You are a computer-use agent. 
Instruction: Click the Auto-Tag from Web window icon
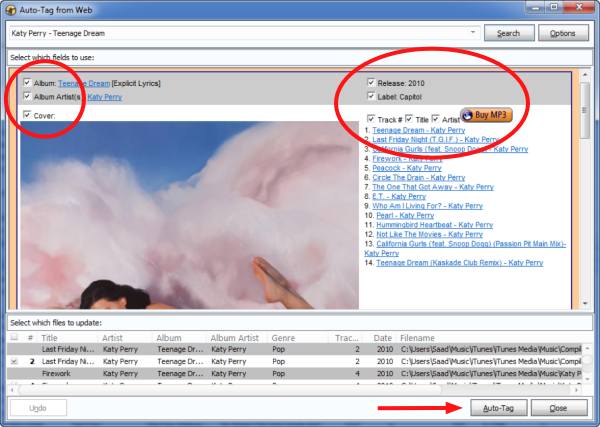point(10,10)
